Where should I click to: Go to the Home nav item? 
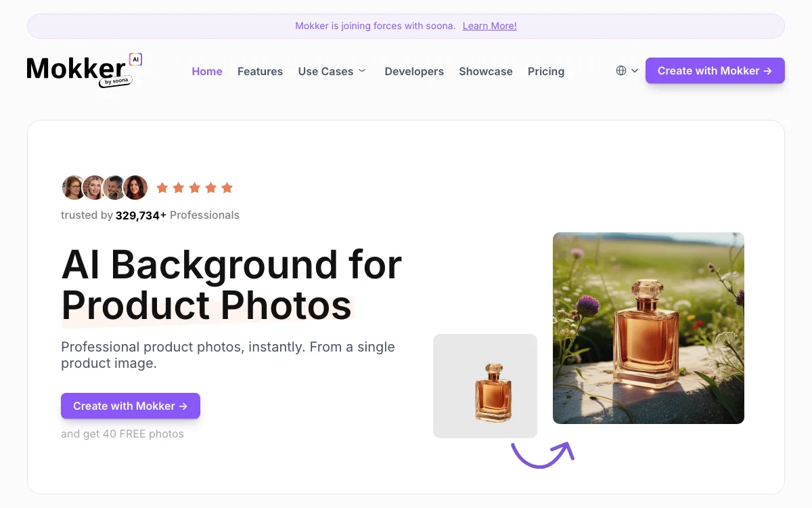[x=207, y=71]
